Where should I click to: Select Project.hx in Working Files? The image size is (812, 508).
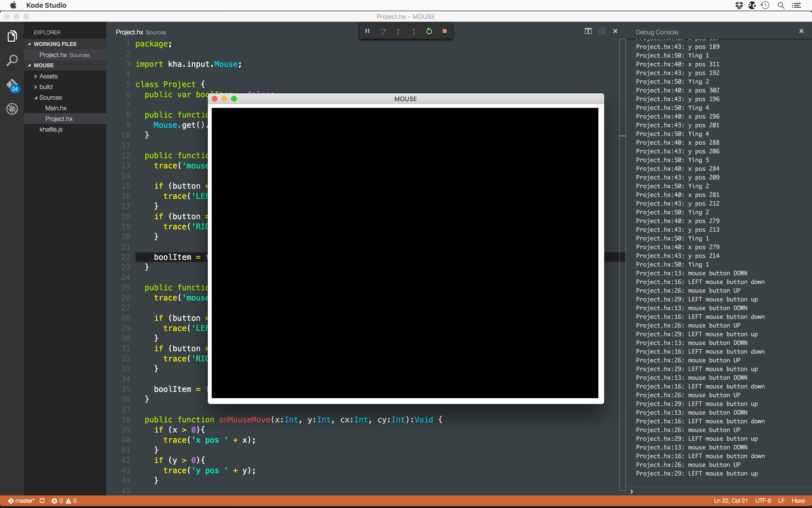65,55
